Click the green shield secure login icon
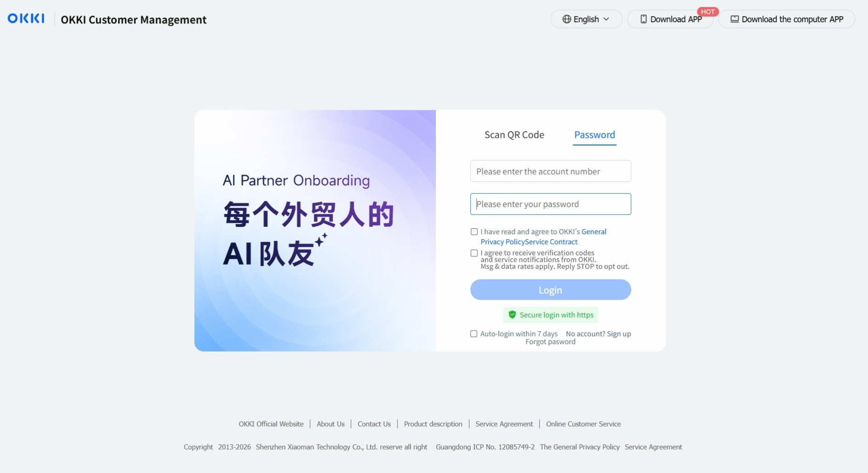The width and height of the screenshot is (868, 473). (x=512, y=315)
